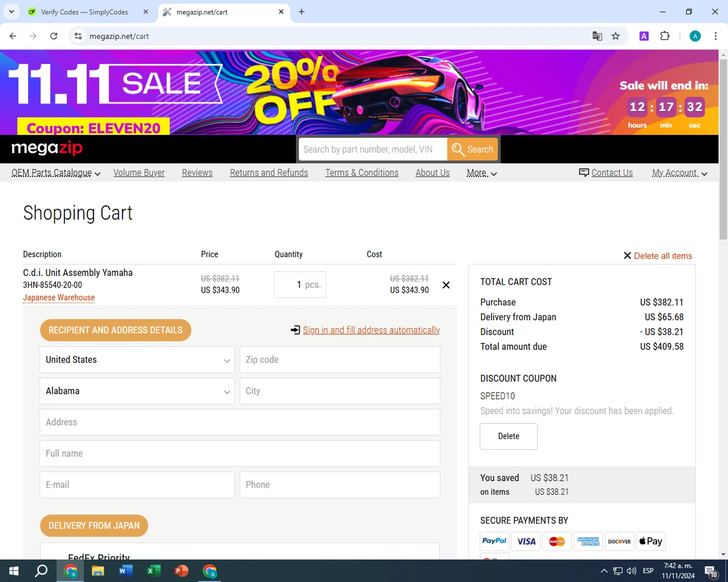Screen dimensions: 728x582
Task: Edit the quantity pcs. field
Action: 300,285
